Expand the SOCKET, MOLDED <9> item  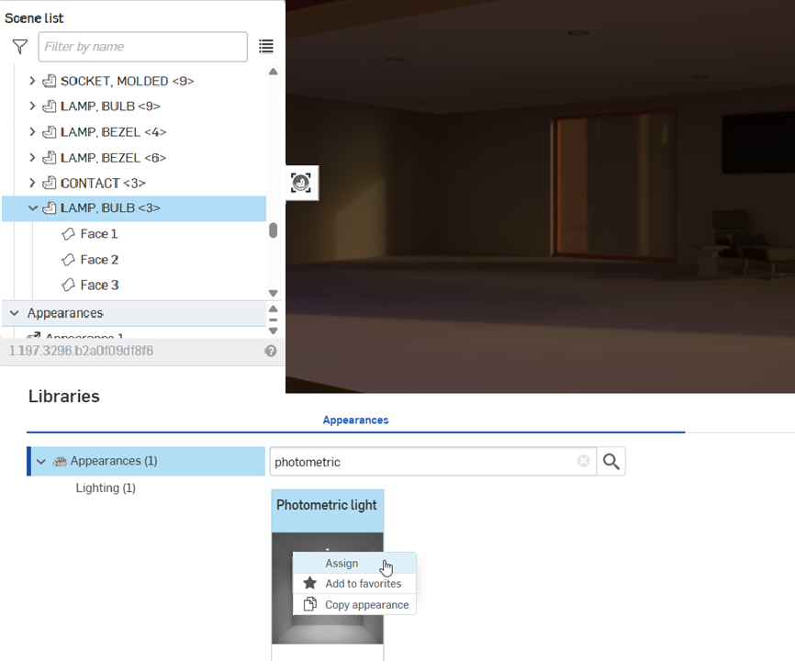click(x=33, y=81)
